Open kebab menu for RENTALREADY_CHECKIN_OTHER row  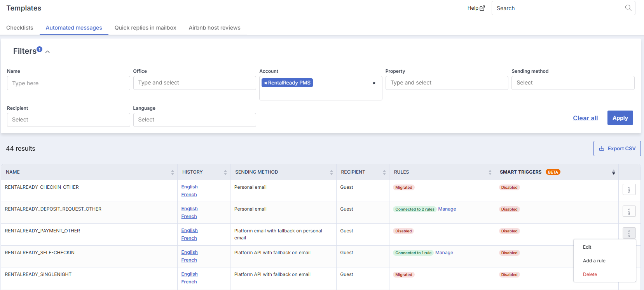tap(629, 190)
